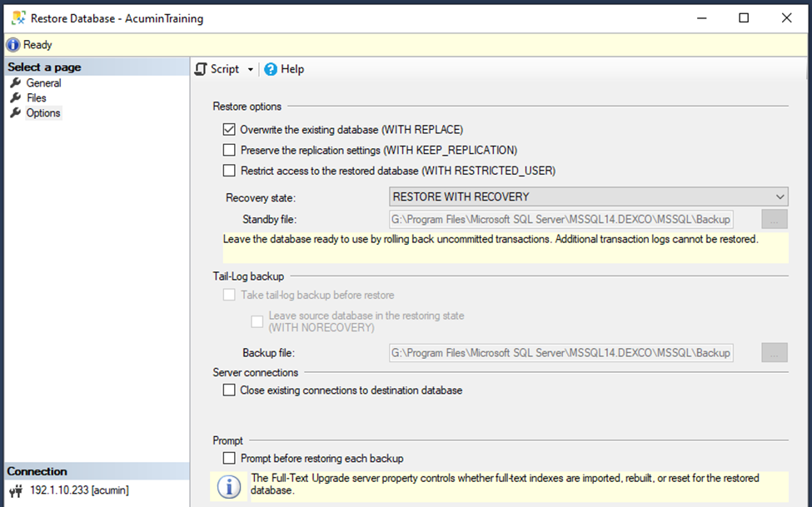
Task: Minimize the Restore Database window
Action: pyautogui.click(x=702, y=18)
